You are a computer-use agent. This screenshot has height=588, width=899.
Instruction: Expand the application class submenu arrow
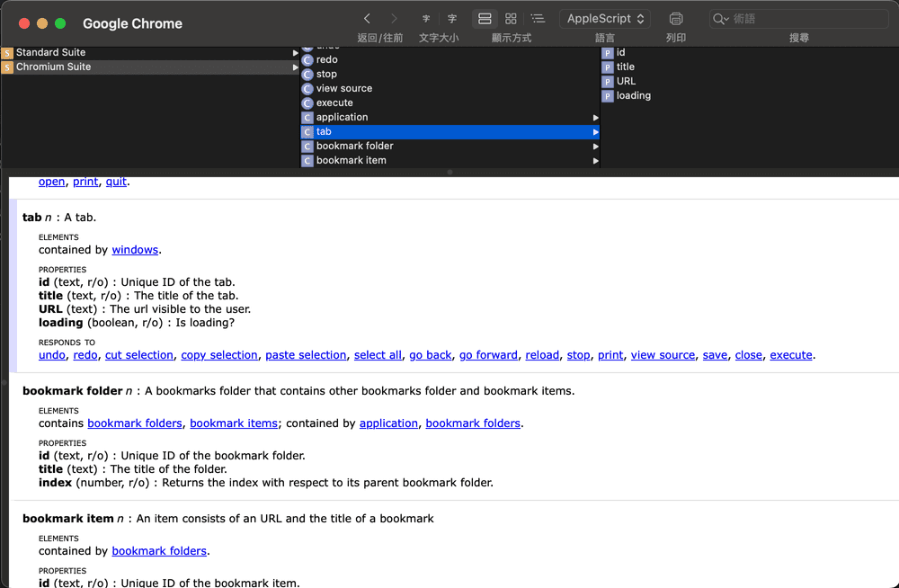click(x=595, y=117)
